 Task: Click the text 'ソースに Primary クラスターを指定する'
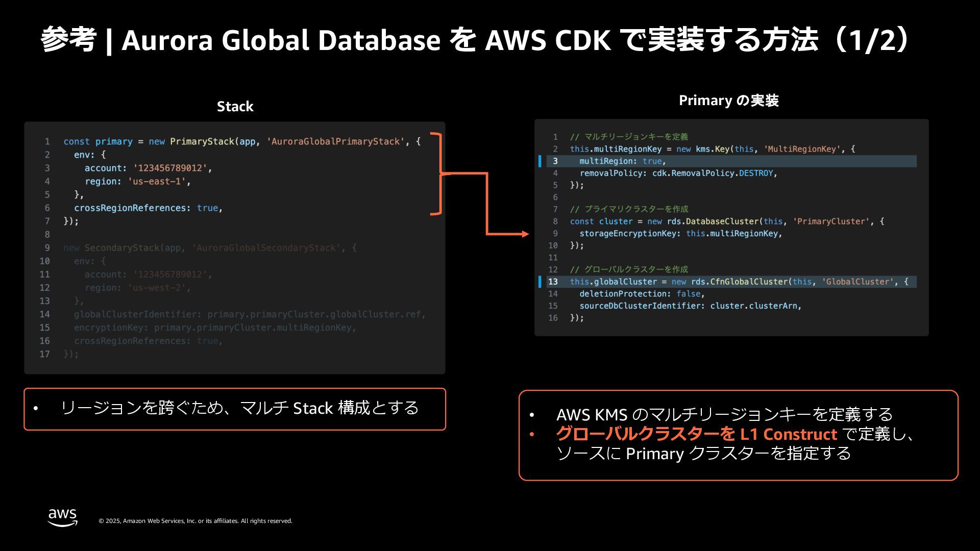point(703,453)
